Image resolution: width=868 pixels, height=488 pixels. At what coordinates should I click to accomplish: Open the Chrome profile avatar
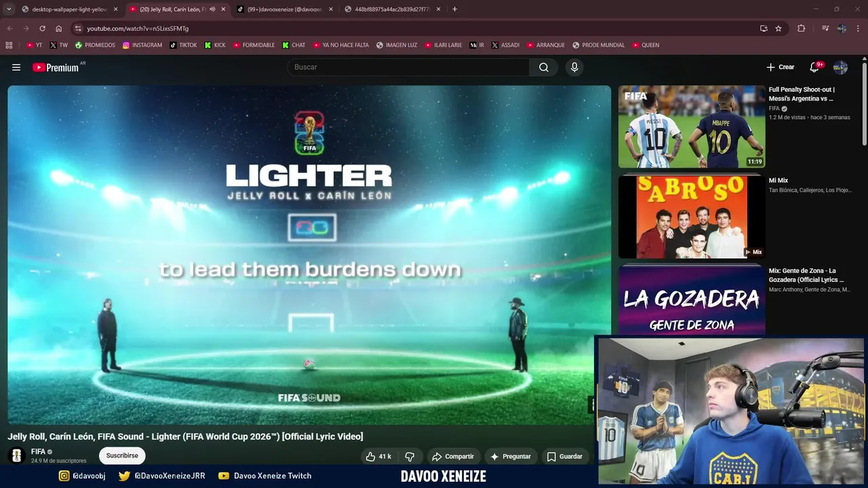842,28
